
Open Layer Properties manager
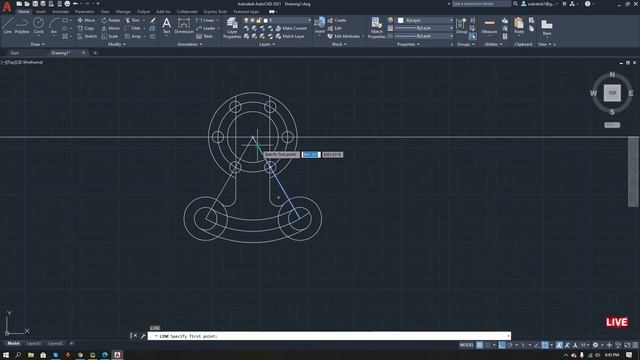[232, 28]
